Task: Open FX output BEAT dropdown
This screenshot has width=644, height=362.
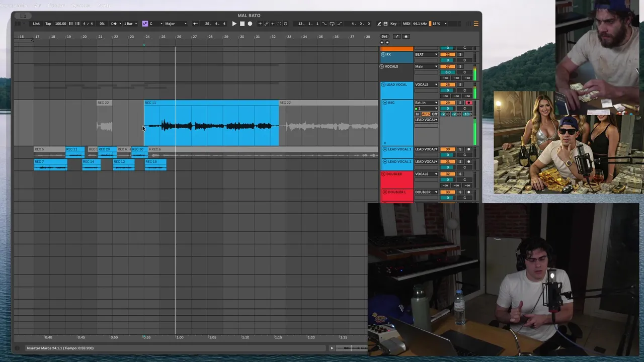Action: coord(426,54)
